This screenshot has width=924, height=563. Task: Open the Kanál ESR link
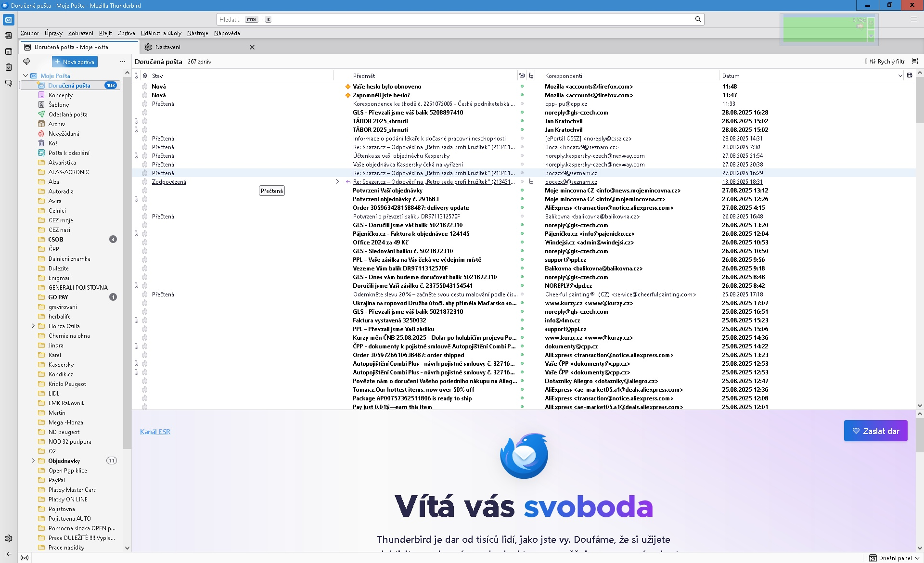[x=155, y=432]
